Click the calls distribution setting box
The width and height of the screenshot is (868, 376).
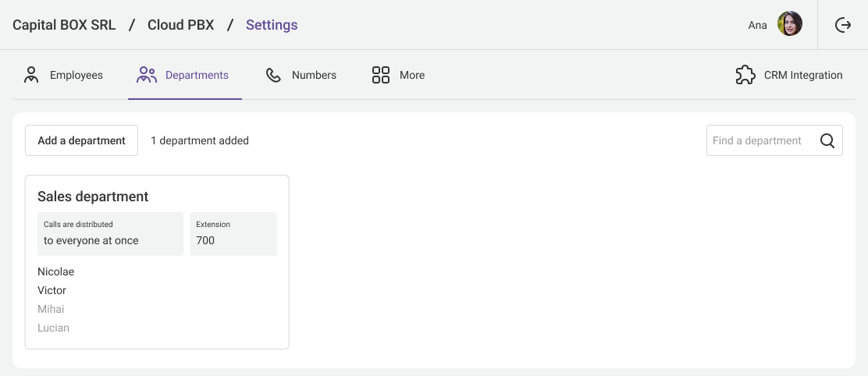(110, 234)
